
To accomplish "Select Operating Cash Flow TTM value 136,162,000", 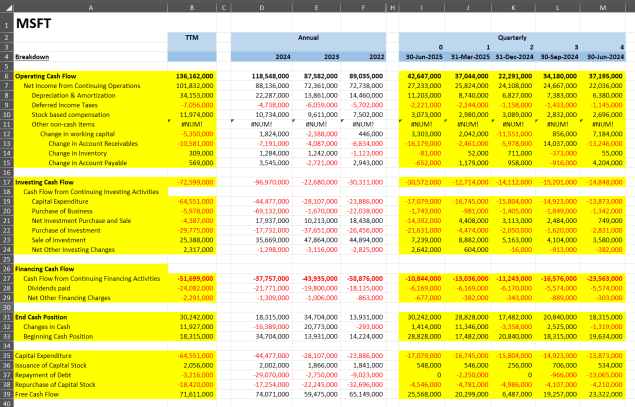I will 192,76.
